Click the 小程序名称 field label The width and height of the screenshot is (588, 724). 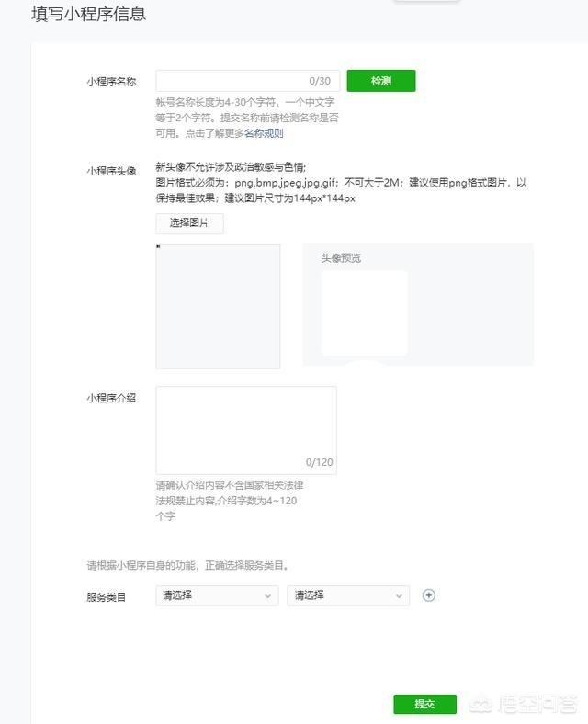pos(111,82)
